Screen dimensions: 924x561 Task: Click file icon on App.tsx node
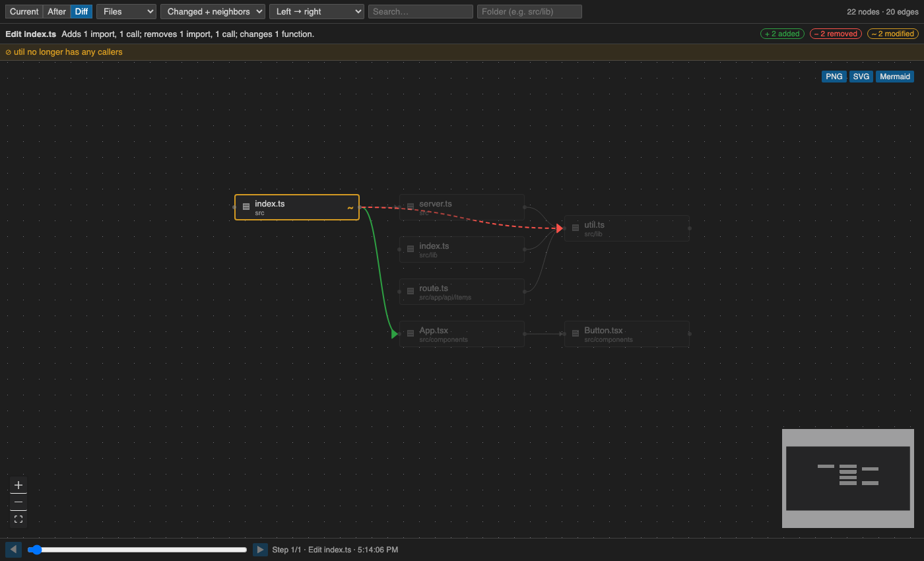(411, 333)
